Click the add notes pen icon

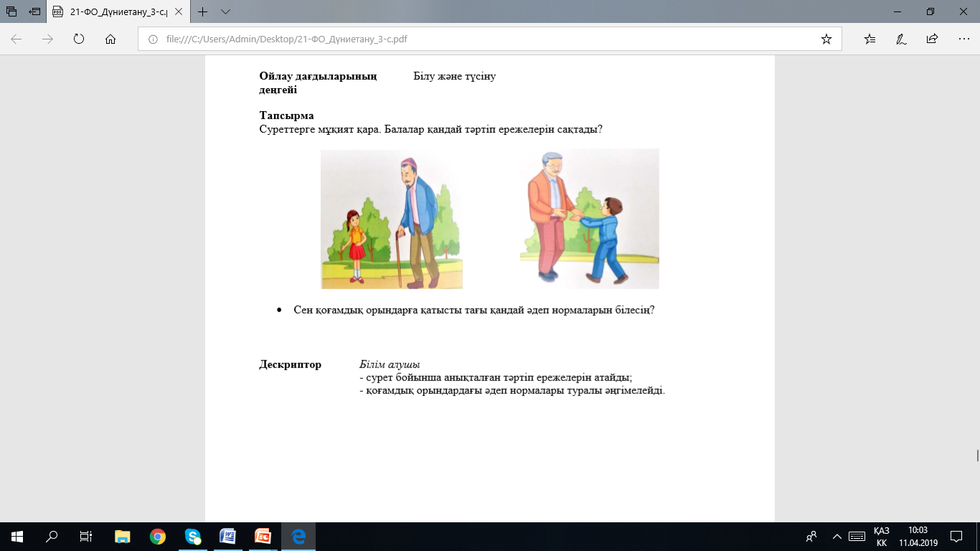click(901, 39)
